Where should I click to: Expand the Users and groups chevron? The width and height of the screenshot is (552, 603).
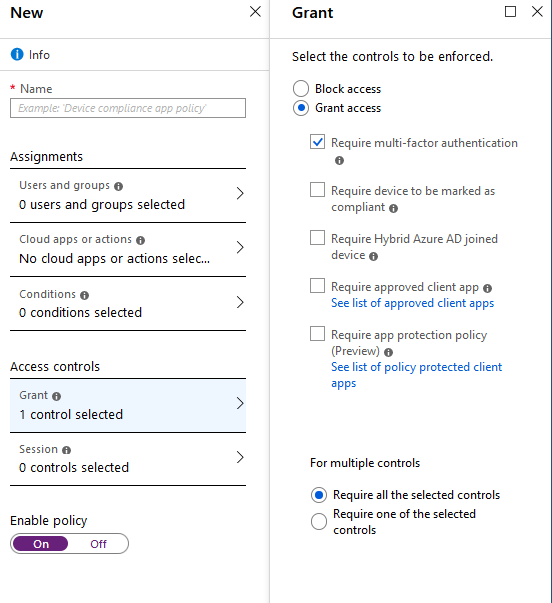[240, 193]
